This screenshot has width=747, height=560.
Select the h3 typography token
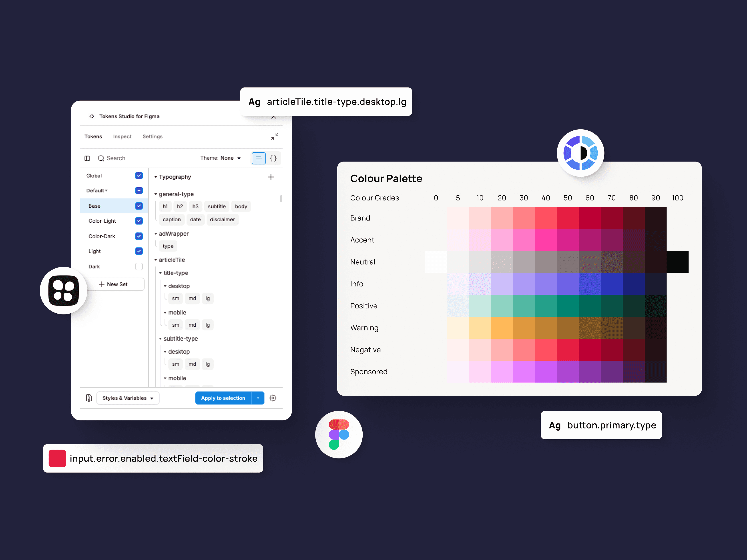coord(195,207)
